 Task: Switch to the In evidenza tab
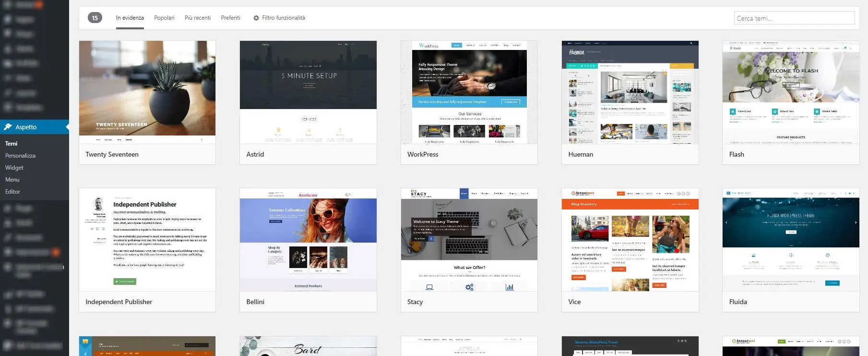click(130, 18)
